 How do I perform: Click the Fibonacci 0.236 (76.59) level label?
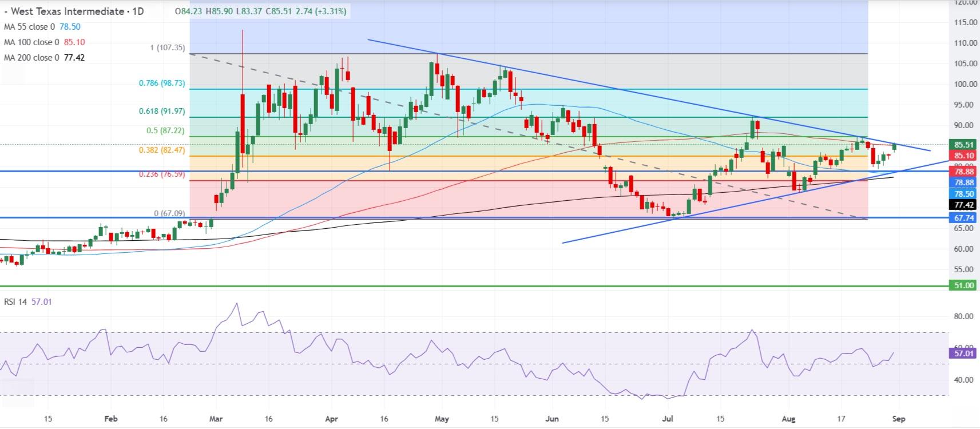162,174
